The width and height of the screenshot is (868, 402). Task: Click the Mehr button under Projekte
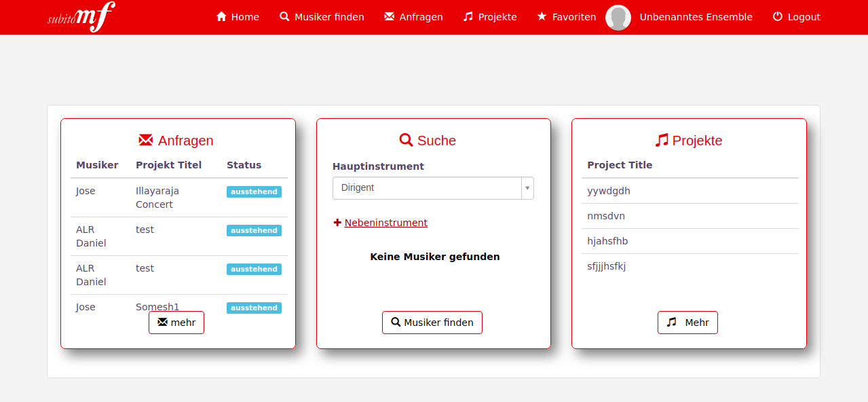687,323
